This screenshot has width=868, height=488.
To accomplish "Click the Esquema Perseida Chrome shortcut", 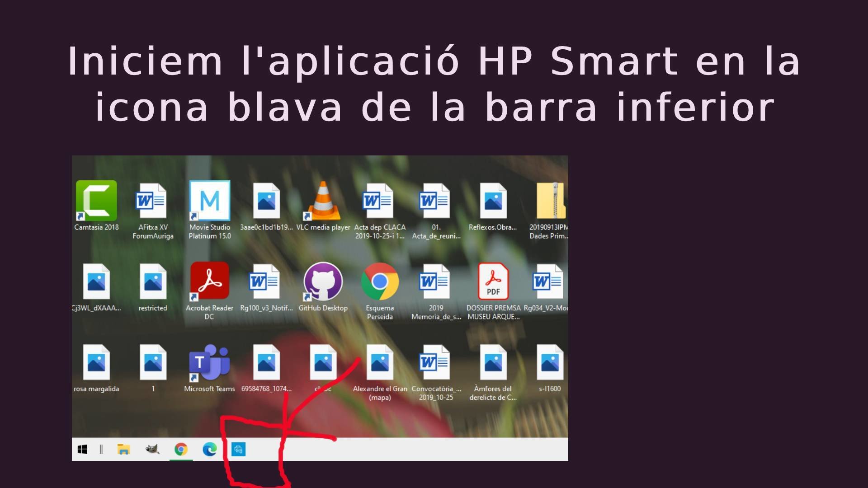I will (x=380, y=282).
